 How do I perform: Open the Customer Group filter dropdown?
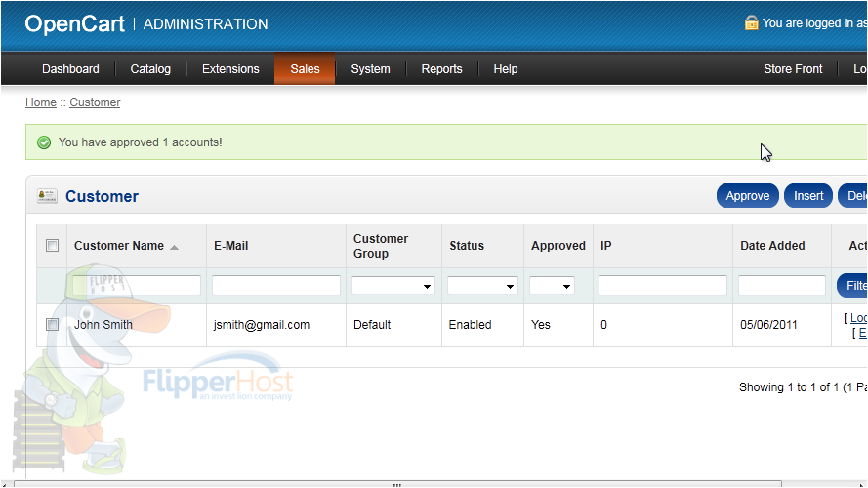click(x=393, y=286)
